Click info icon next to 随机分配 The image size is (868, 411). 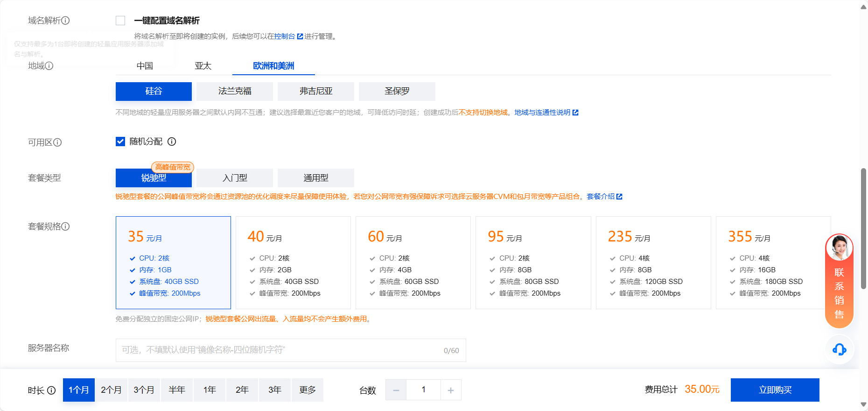coord(172,142)
